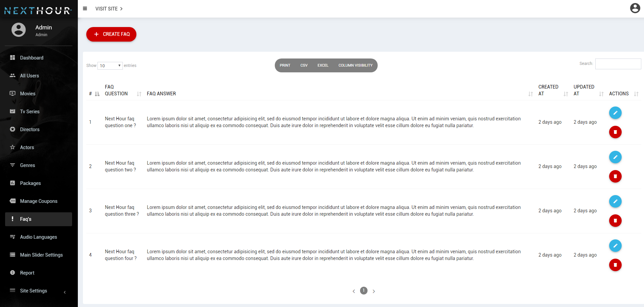Click the Admin avatar icon in sidebar
The height and width of the screenshot is (307, 644).
pyautogui.click(x=19, y=30)
